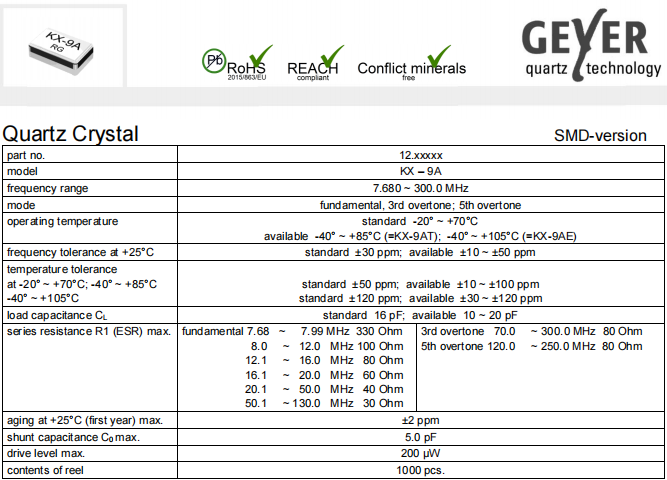The image size is (667, 480).
Task: Click the 'mode' row label
Action: pos(21,205)
